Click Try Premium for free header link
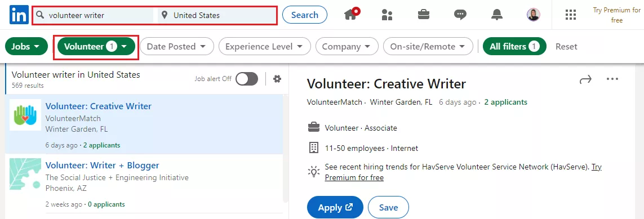This screenshot has height=219, width=644. point(616,15)
